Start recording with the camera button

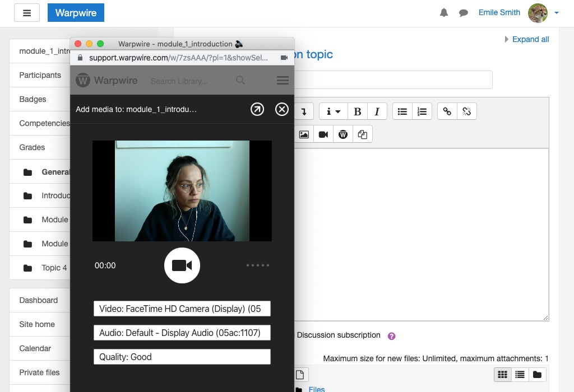182,265
